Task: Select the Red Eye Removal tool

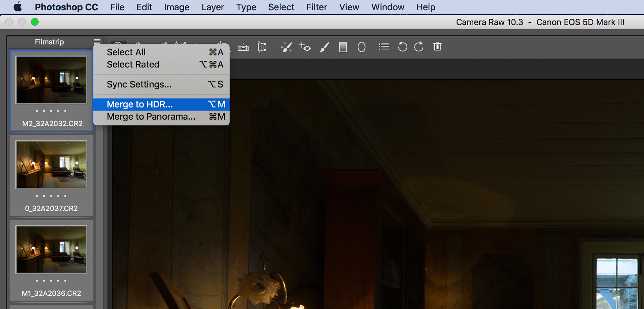Action: tap(305, 47)
